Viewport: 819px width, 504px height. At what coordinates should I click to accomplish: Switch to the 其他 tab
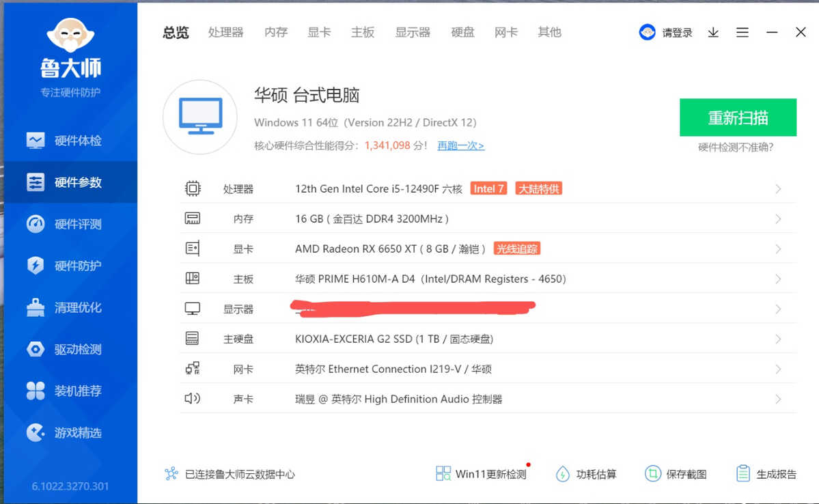(549, 32)
